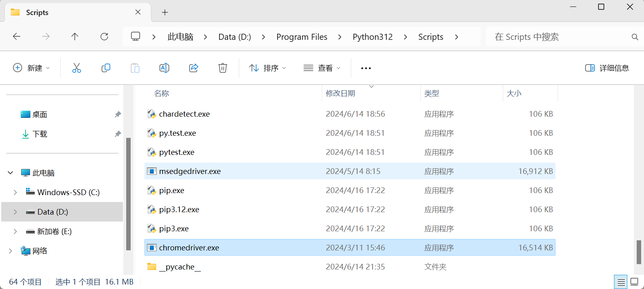Collapse the 此电脑 tree node

[x=11, y=173]
